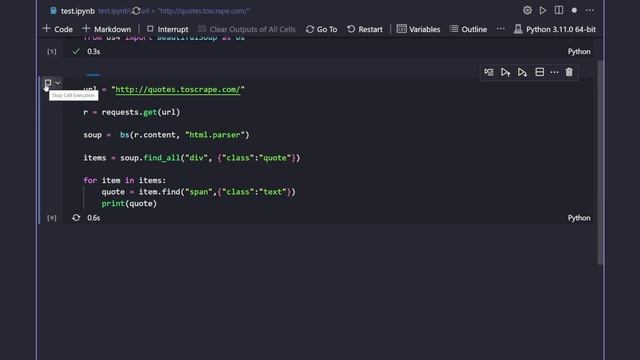640x360 pixels.
Task: Open the Variables panel
Action: tap(418, 29)
